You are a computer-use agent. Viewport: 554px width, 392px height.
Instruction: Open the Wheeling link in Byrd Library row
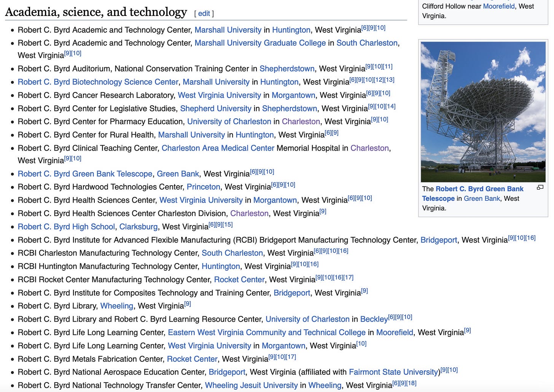117,306
